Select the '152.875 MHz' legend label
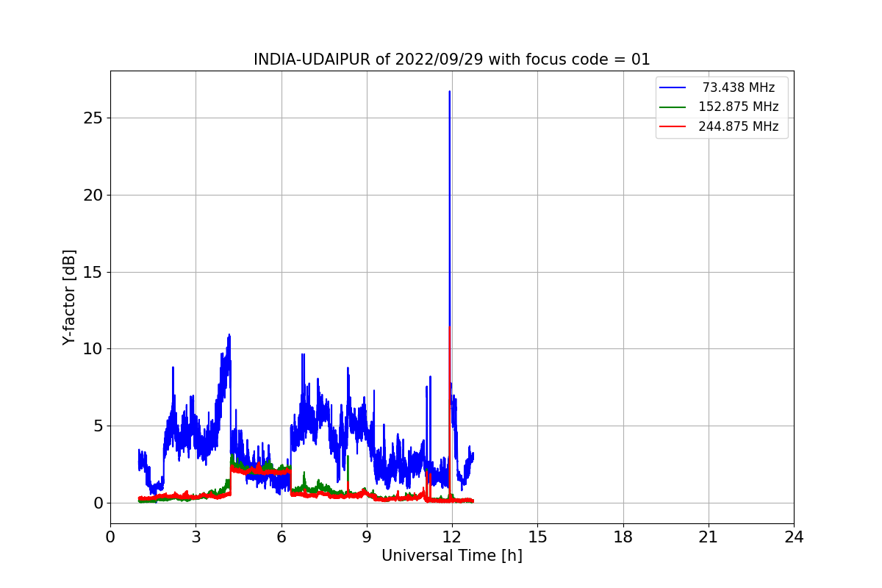The height and width of the screenshot is (588, 882). 739,107
